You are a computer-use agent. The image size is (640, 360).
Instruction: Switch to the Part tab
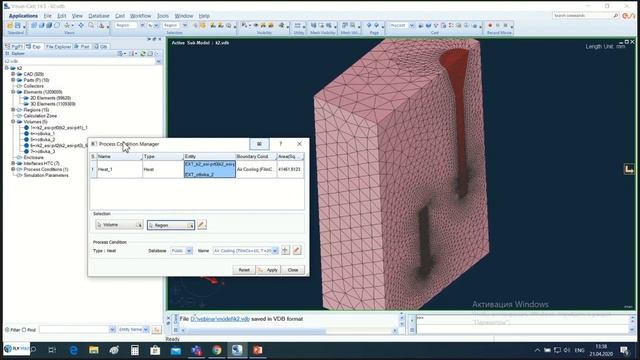point(83,47)
